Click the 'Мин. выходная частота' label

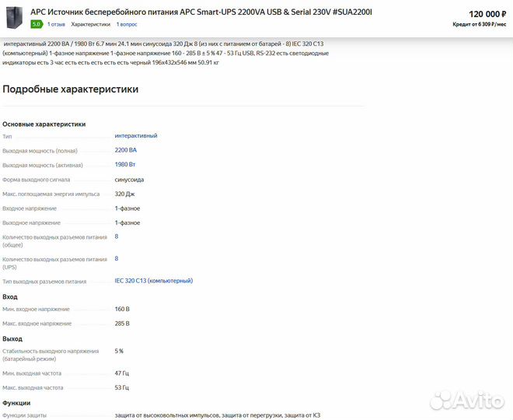pyautogui.click(x=32, y=373)
